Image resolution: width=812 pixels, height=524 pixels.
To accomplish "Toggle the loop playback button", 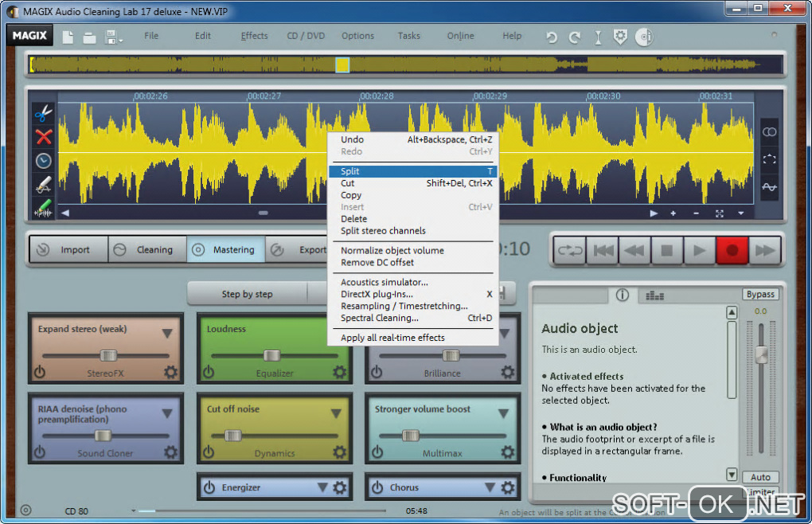I will (570, 251).
